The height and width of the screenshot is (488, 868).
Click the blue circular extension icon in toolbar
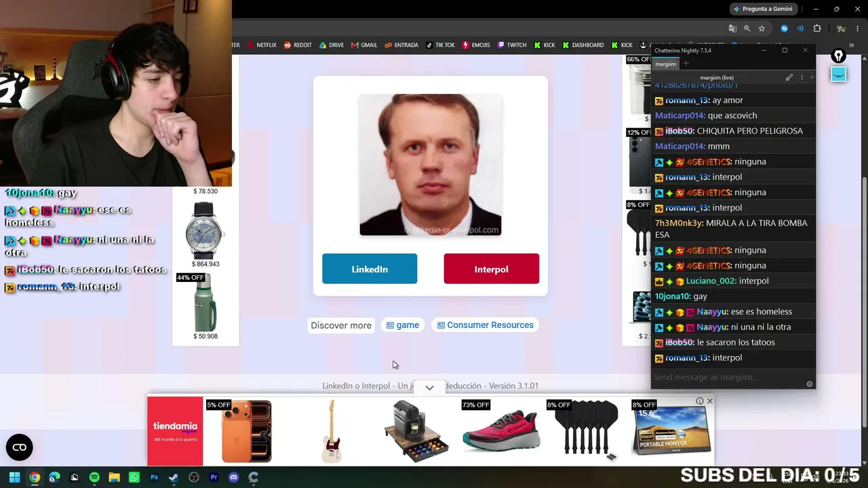click(785, 28)
